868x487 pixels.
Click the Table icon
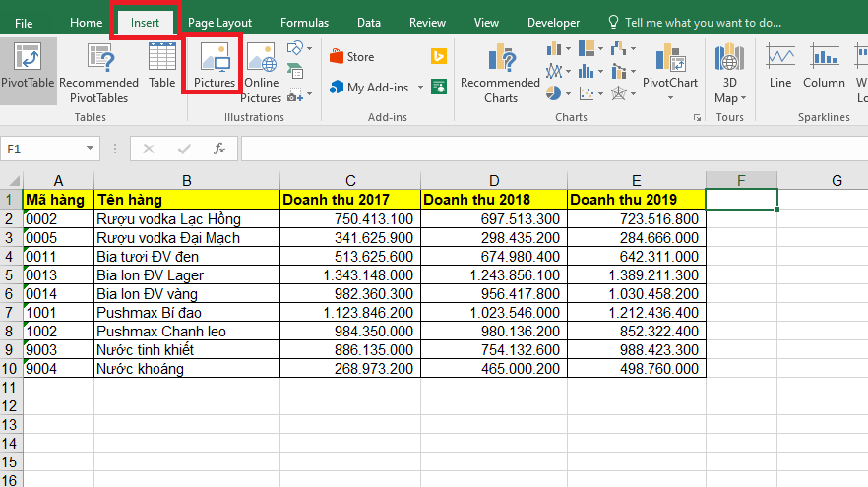point(162,65)
